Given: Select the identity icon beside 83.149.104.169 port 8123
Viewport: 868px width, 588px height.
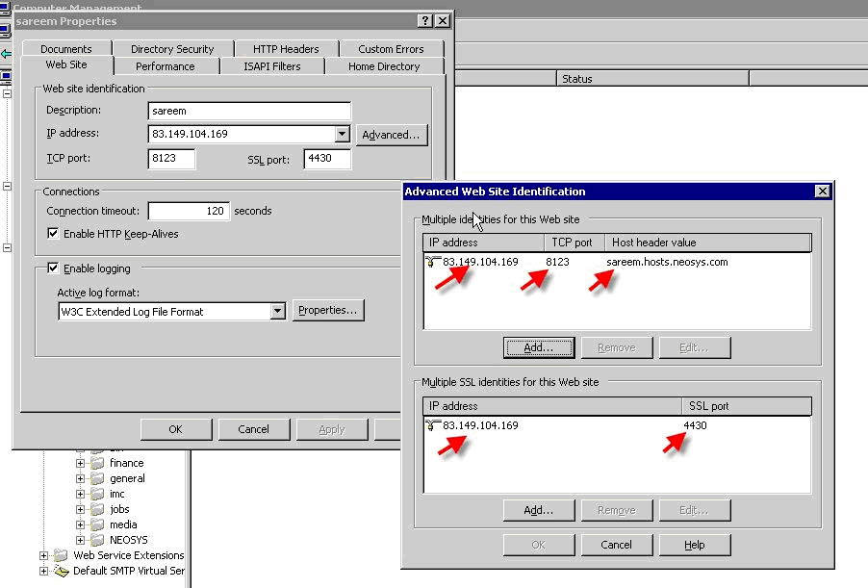Looking at the screenshot, I should (433, 262).
